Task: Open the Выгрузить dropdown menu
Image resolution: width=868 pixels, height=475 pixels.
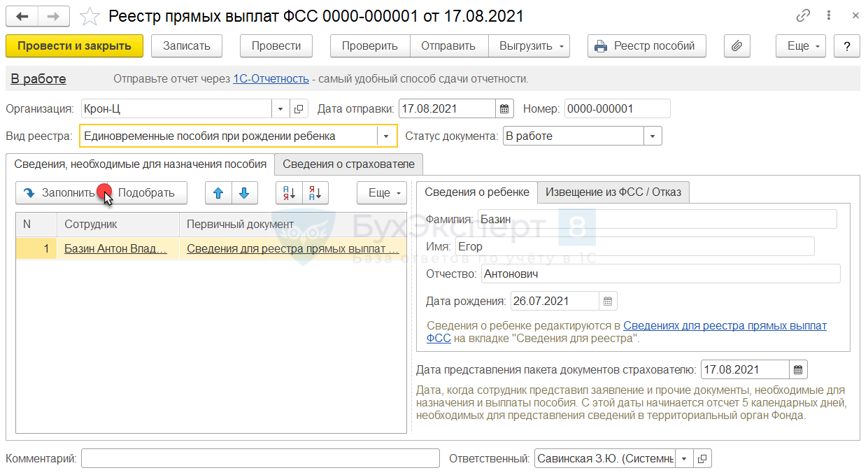Action: coord(529,46)
